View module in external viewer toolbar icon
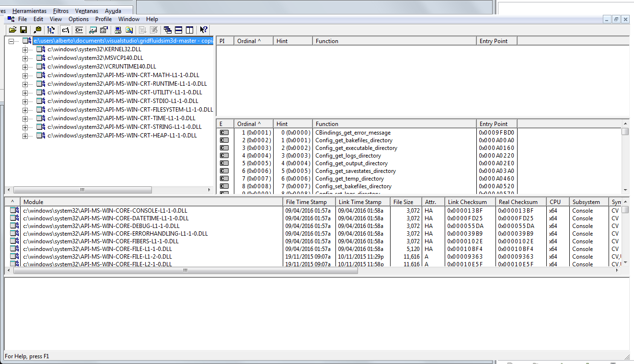This screenshot has height=364, width=634. click(93, 30)
